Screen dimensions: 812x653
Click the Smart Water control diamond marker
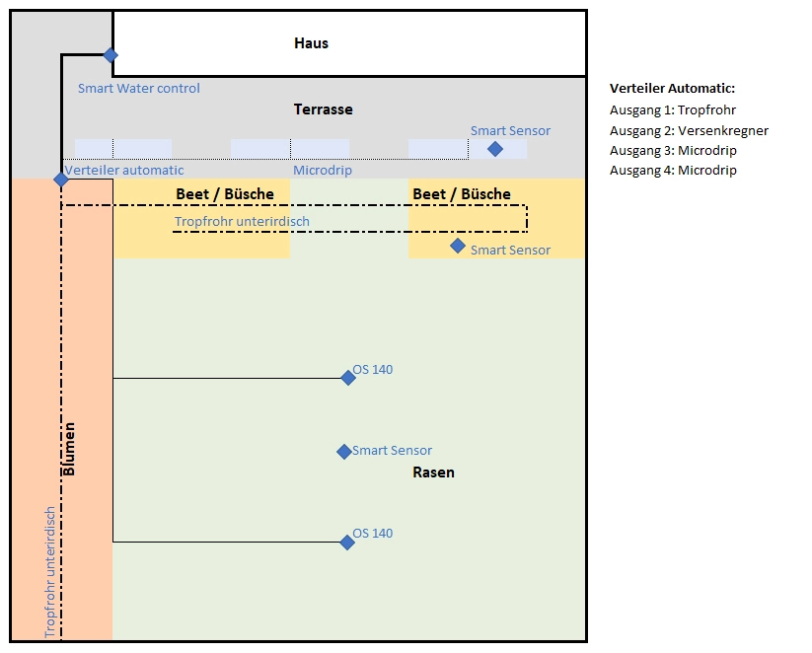(111, 55)
